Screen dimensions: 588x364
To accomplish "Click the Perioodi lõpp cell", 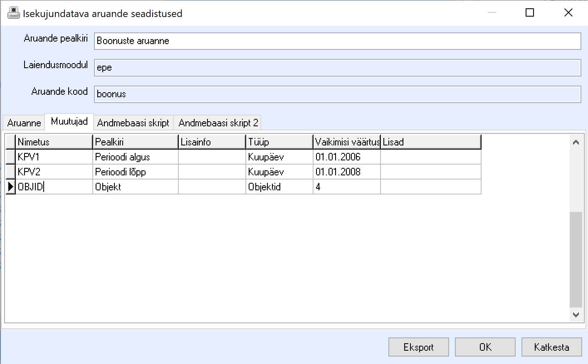I will [x=136, y=172].
